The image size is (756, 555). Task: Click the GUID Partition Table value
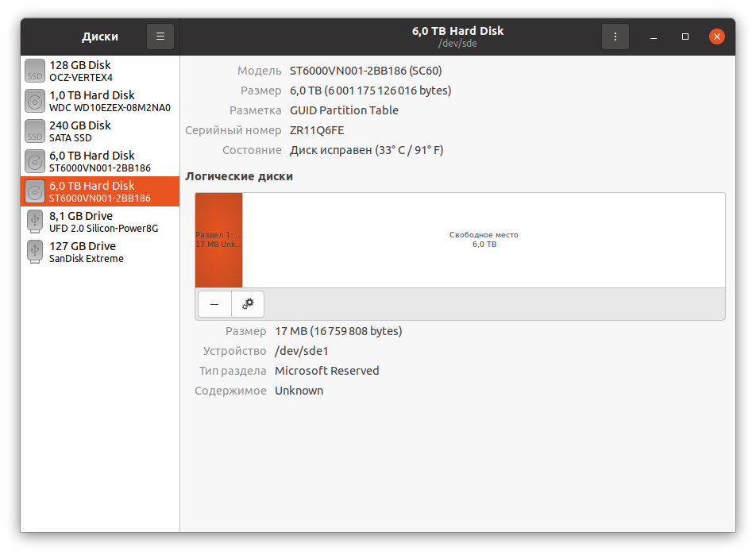[x=344, y=110]
